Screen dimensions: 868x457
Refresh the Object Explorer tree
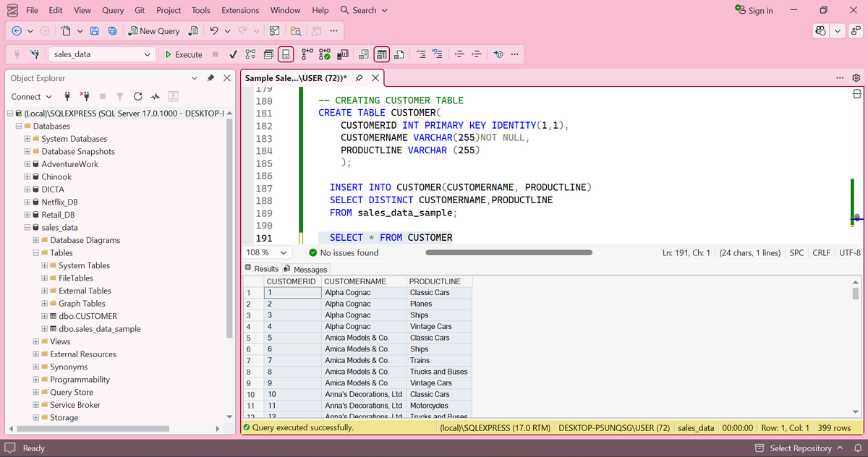coord(137,96)
